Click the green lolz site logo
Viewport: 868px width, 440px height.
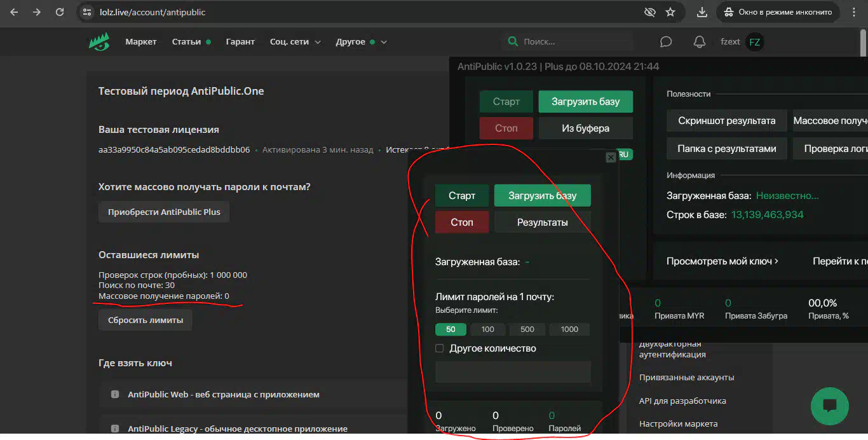pos(98,41)
